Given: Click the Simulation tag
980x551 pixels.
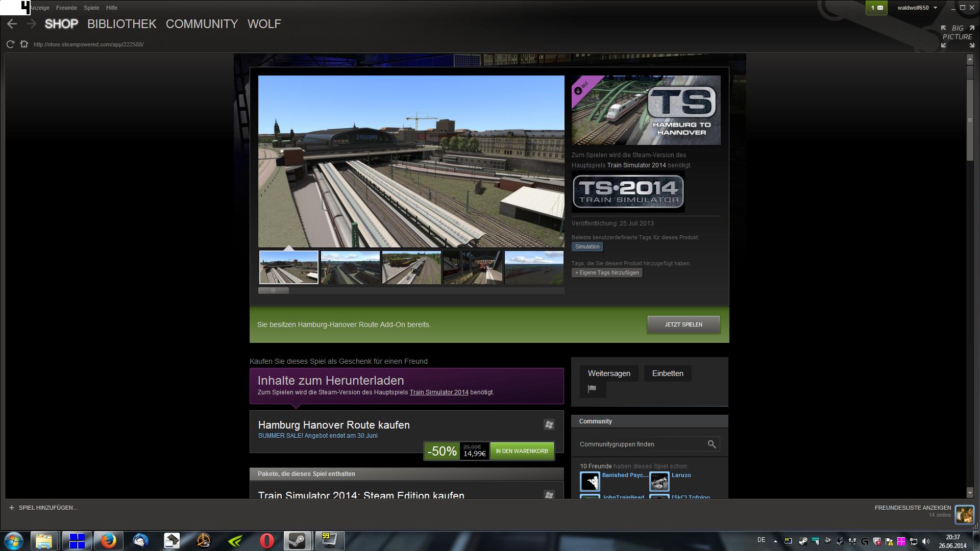Looking at the screenshot, I should 587,247.
